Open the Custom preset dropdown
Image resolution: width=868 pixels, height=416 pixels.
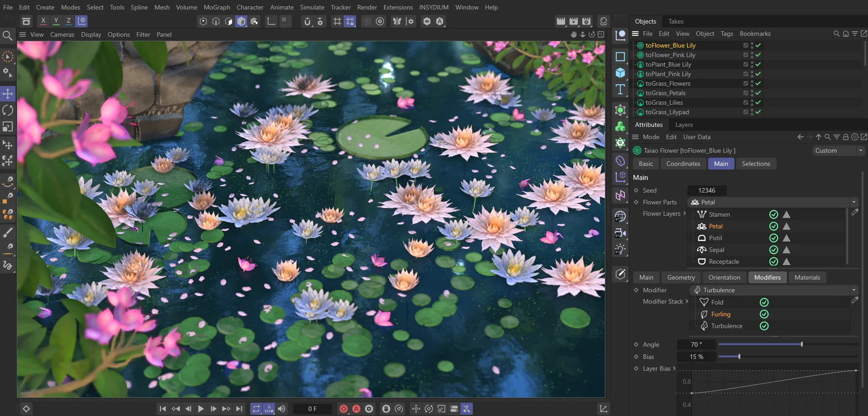pyautogui.click(x=838, y=150)
